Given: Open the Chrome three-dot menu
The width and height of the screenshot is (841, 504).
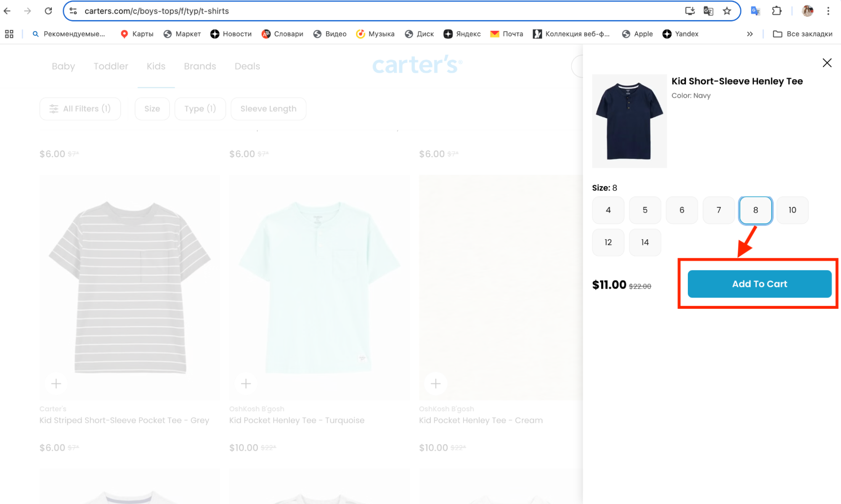Looking at the screenshot, I should click(x=828, y=11).
